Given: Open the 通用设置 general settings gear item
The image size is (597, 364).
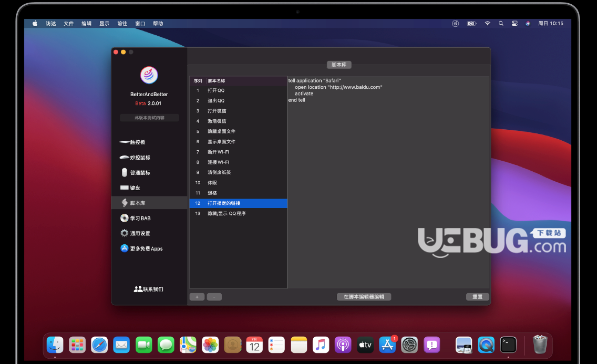Looking at the screenshot, I should point(136,233).
